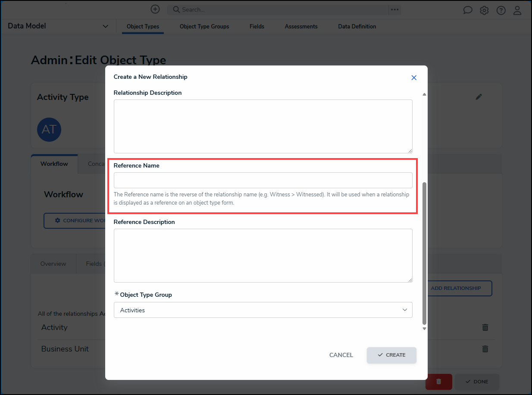
Task: Open the Object Type Group Activities dropdown
Action: (x=263, y=310)
